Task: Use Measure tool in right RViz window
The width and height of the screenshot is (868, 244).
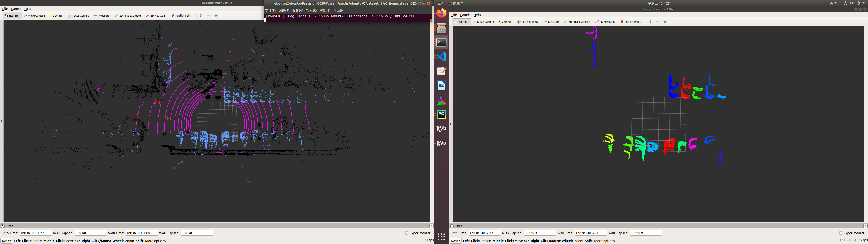Action: [x=551, y=21]
